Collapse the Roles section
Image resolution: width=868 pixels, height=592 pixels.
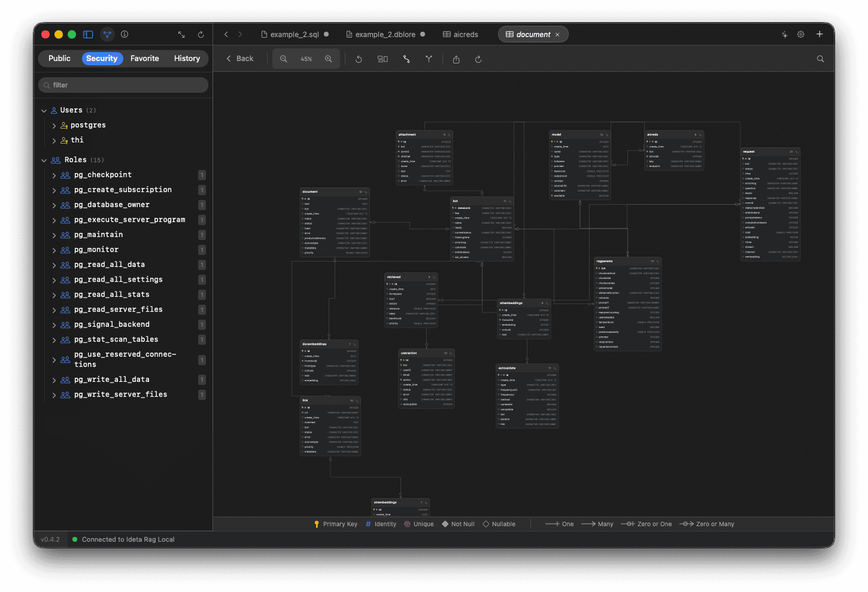point(44,160)
